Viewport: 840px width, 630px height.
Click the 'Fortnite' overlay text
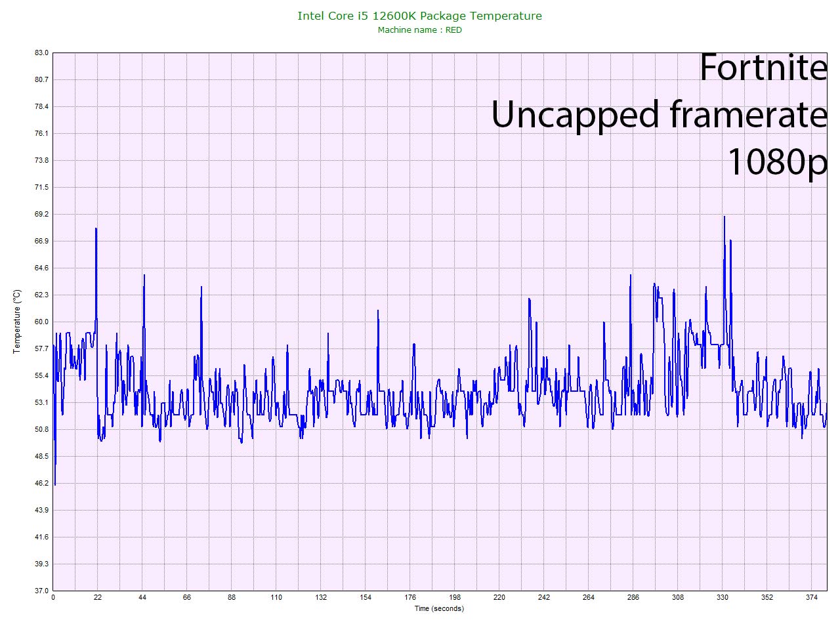763,67
